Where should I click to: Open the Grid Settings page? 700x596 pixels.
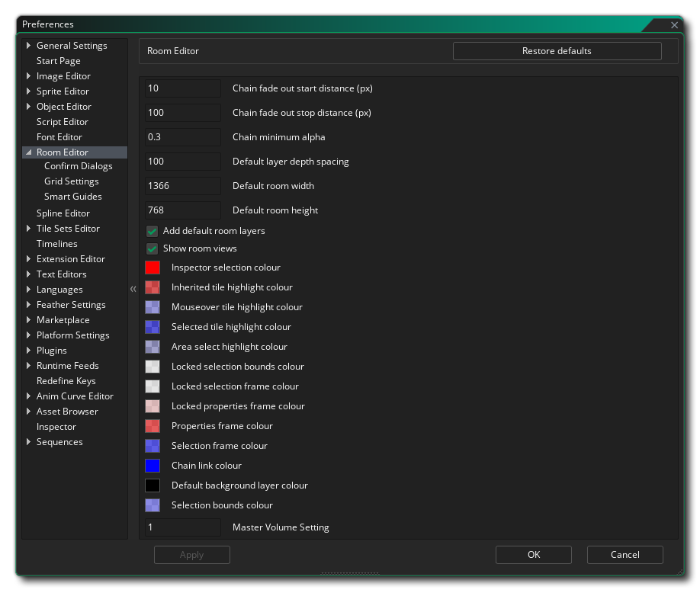click(x=72, y=181)
